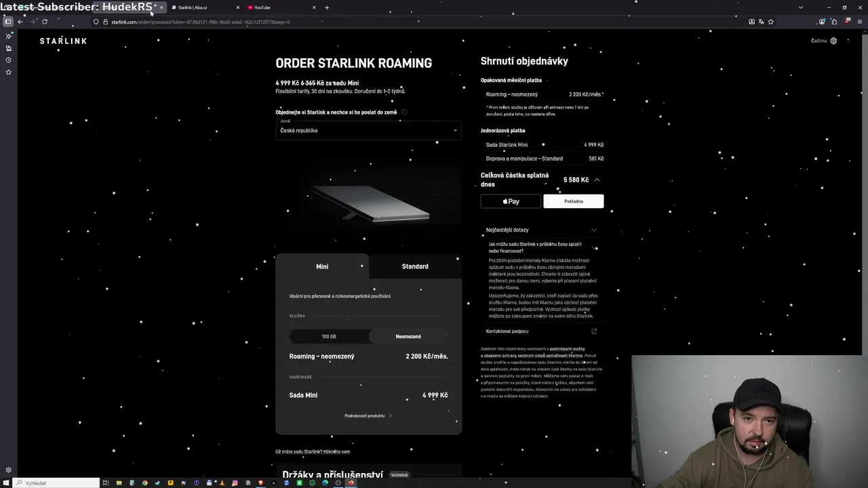Open the list-all-tabs dropdown arrow
This screenshot has height=488, width=868.
(x=801, y=7)
